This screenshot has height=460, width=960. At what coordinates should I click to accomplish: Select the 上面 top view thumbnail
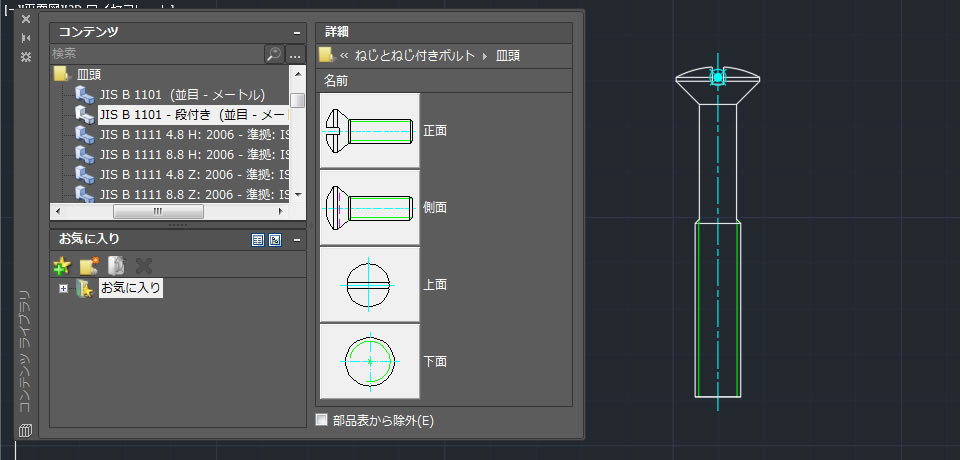[370, 285]
